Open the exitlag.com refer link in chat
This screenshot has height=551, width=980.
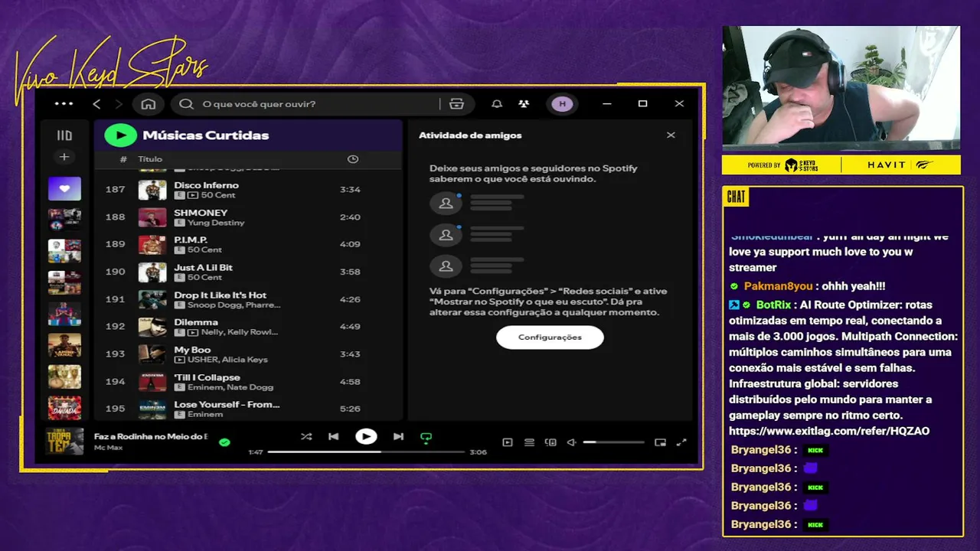[829, 431]
